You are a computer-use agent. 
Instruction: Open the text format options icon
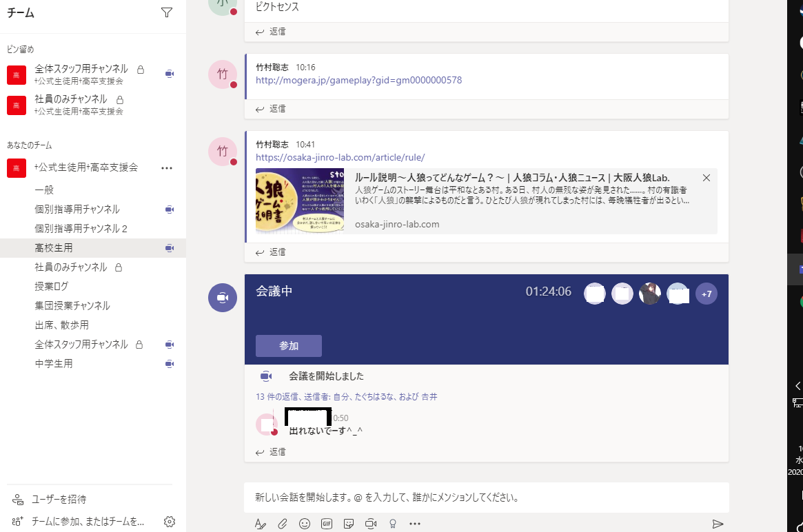click(261, 524)
